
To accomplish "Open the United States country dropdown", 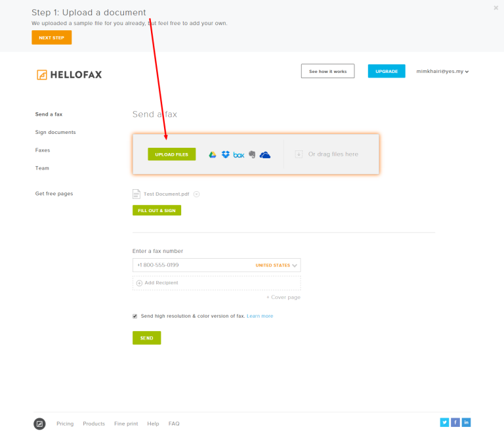I will click(x=276, y=265).
